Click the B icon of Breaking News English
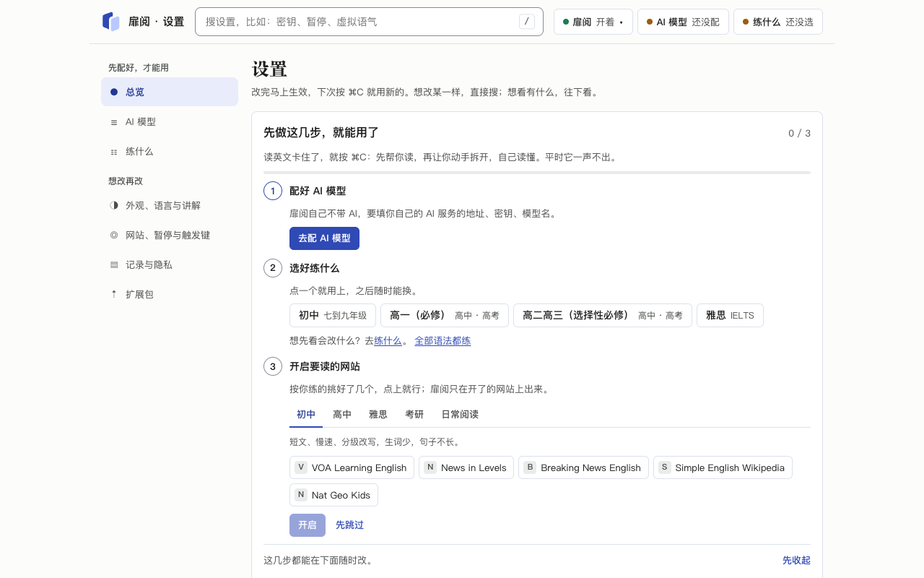The image size is (924, 578). 530,467
